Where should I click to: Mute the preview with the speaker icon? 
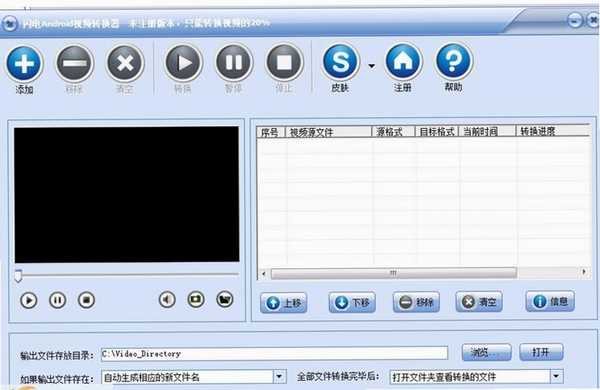[167, 299]
